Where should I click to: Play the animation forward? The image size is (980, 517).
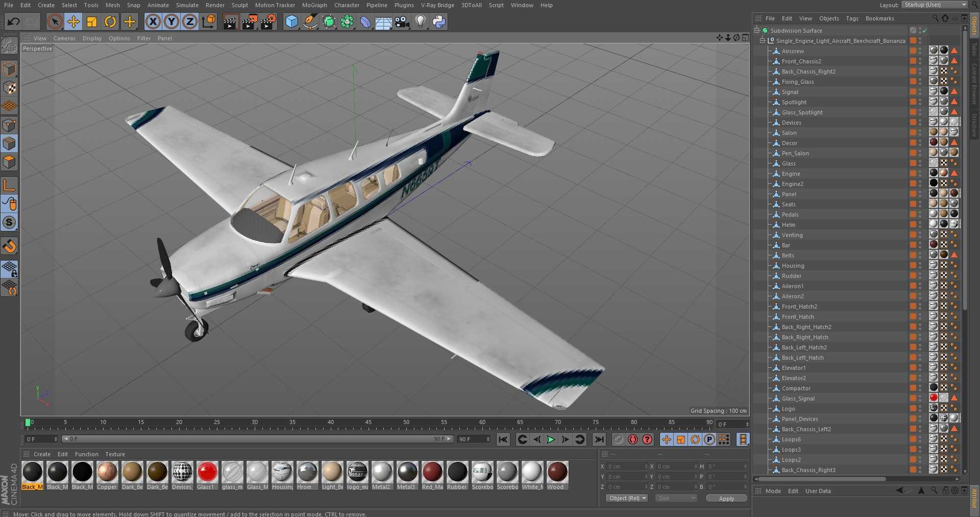coord(551,439)
